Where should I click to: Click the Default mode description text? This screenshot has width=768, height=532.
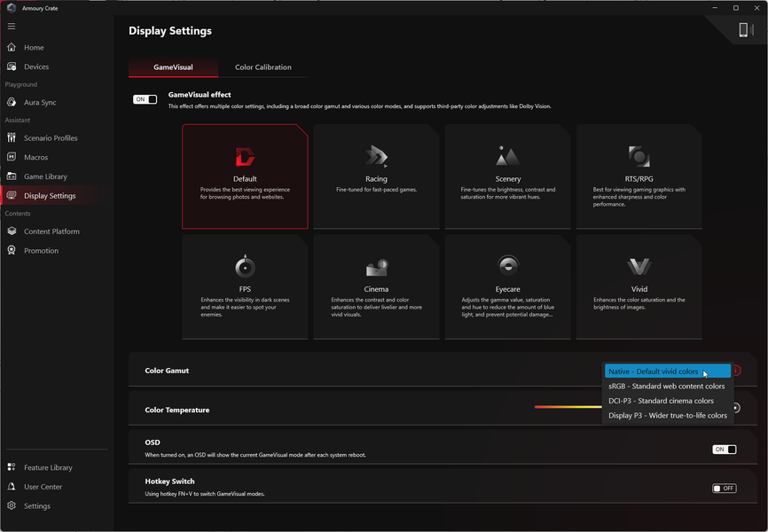point(245,193)
